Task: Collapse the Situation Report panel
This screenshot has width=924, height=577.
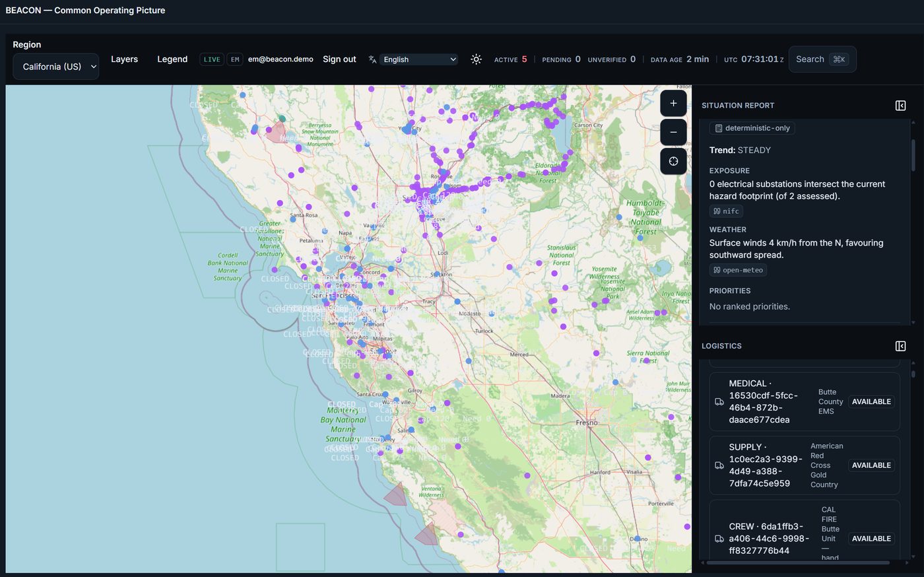Action: pyautogui.click(x=900, y=106)
